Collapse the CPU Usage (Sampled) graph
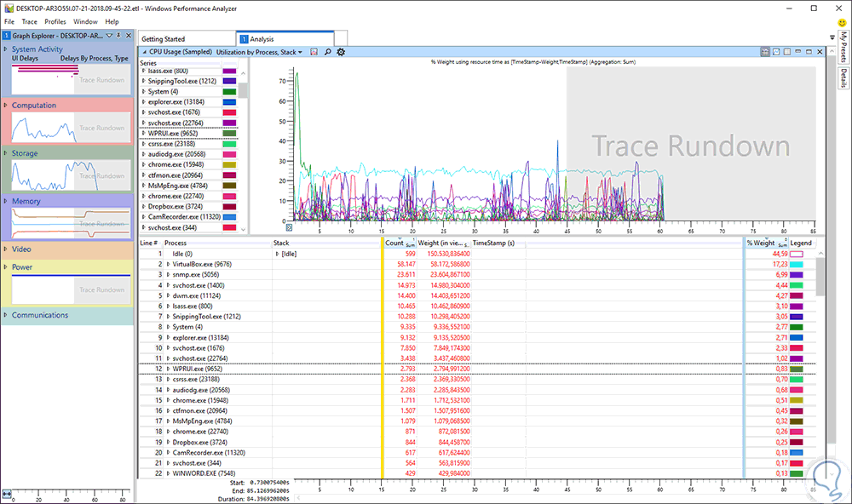Screen dimensions: 852x504 143,52
